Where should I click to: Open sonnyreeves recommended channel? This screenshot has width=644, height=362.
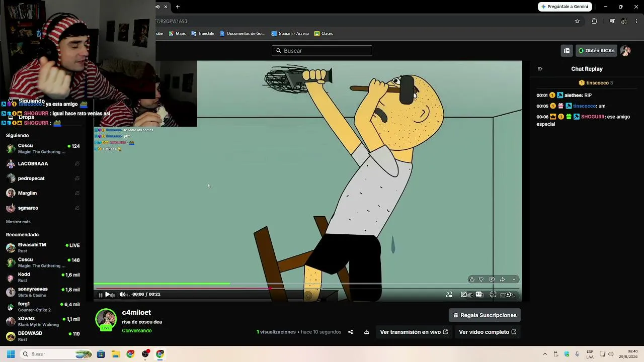pos(43,292)
